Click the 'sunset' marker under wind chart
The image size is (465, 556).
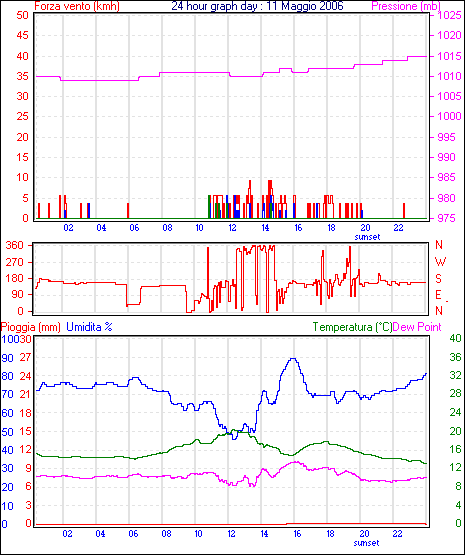[367, 237]
